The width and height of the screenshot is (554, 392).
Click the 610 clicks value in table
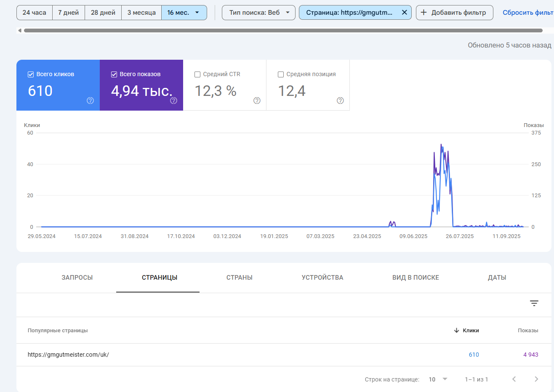click(x=474, y=355)
